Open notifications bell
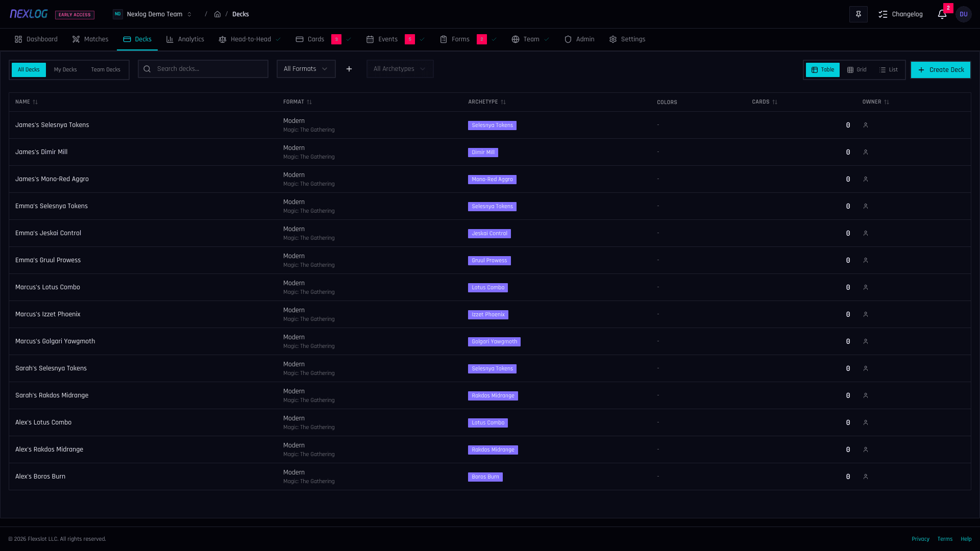This screenshot has height=551, width=980. (x=942, y=14)
